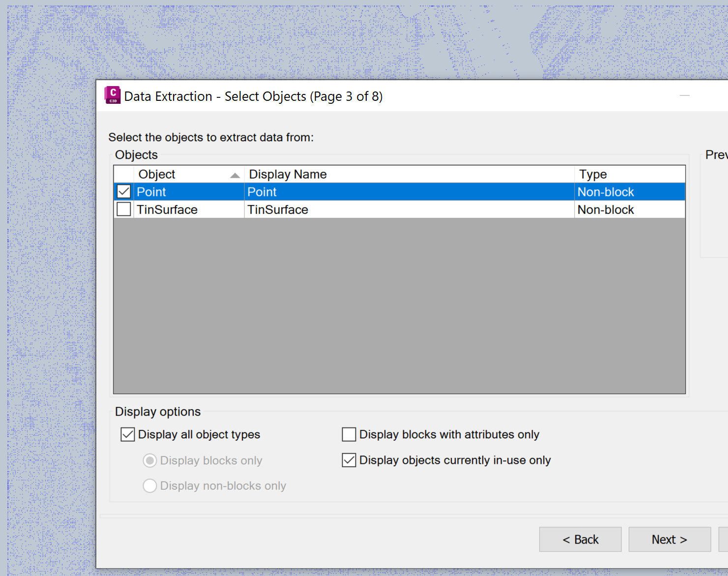Screen dimensions: 728x576
Task: Sort by the Display Name column header
Action: (288, 174)
